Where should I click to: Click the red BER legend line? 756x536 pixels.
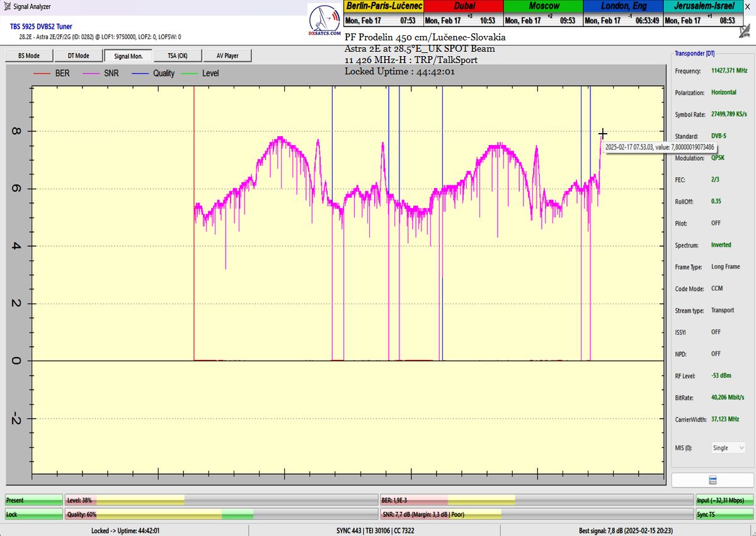42,74
